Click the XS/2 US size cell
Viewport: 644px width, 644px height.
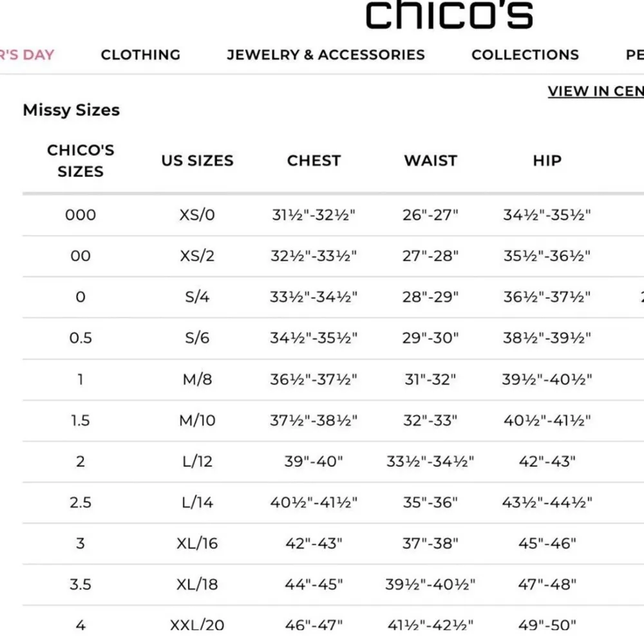[197, 256]
